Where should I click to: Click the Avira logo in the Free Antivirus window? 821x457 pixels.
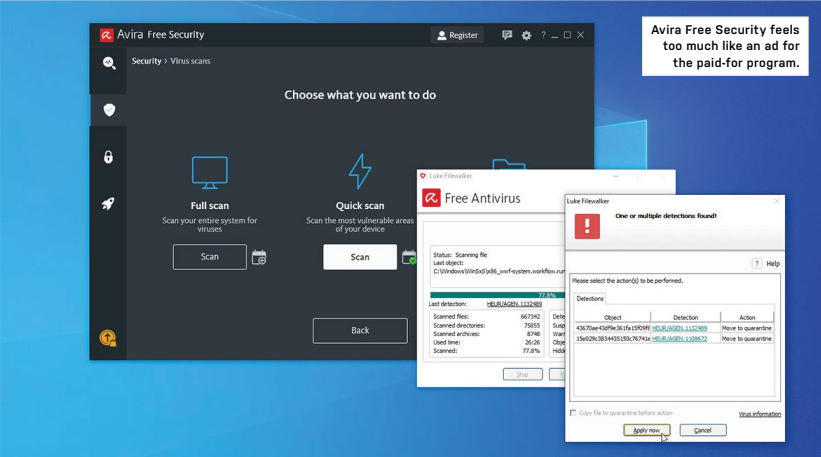pos(431,198)
